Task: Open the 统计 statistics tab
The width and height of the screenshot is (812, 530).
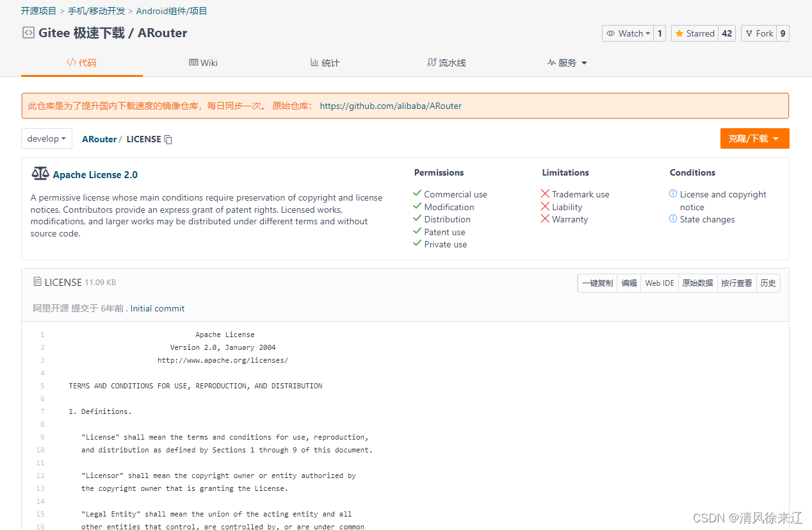Action: pyautogui.click(x=325, y=63)
